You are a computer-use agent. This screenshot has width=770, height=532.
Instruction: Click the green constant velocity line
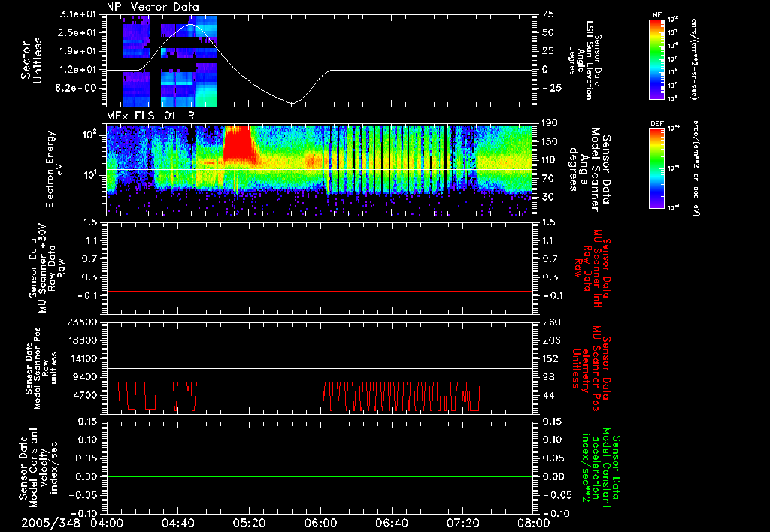[x=320, y=476]
